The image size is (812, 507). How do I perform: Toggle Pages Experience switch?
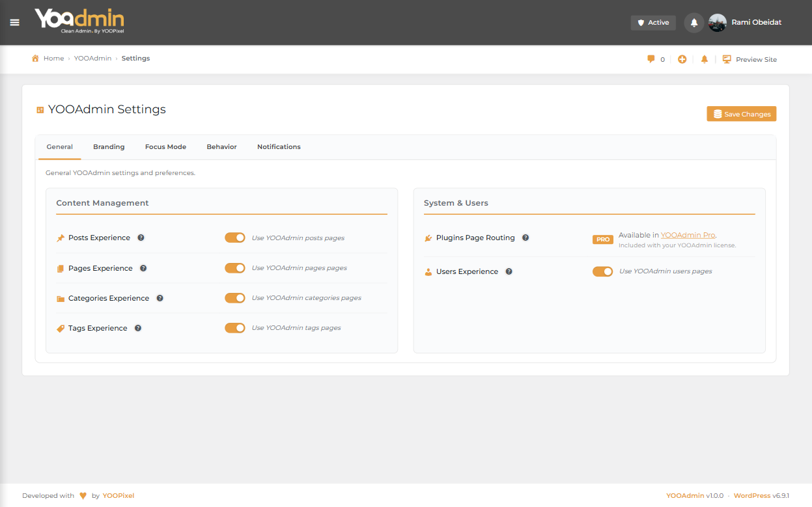[x=235, y=268]
